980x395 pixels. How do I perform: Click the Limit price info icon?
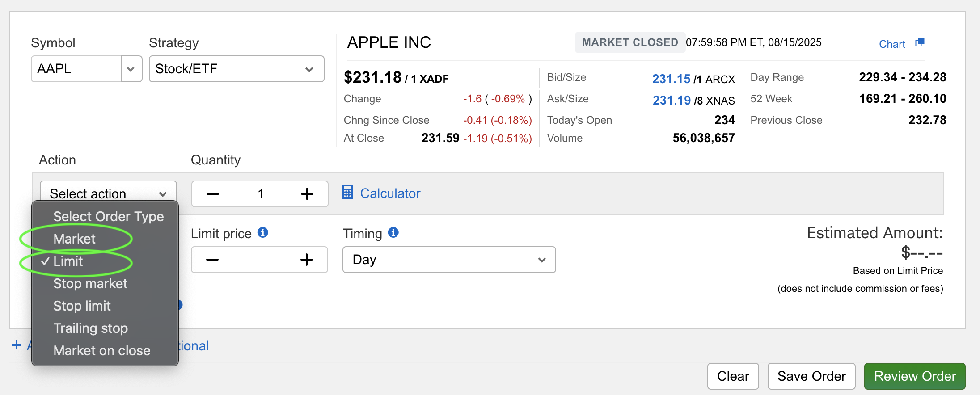[263, 232]
